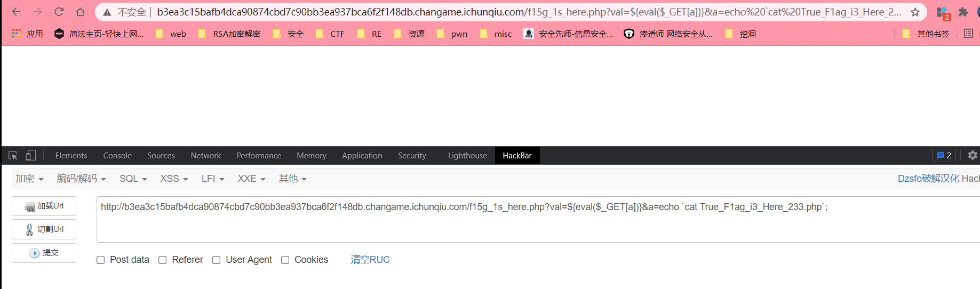Screen dimensions: 980x289
Task: Enable the Post data checkbox
Action: (100, 260)
